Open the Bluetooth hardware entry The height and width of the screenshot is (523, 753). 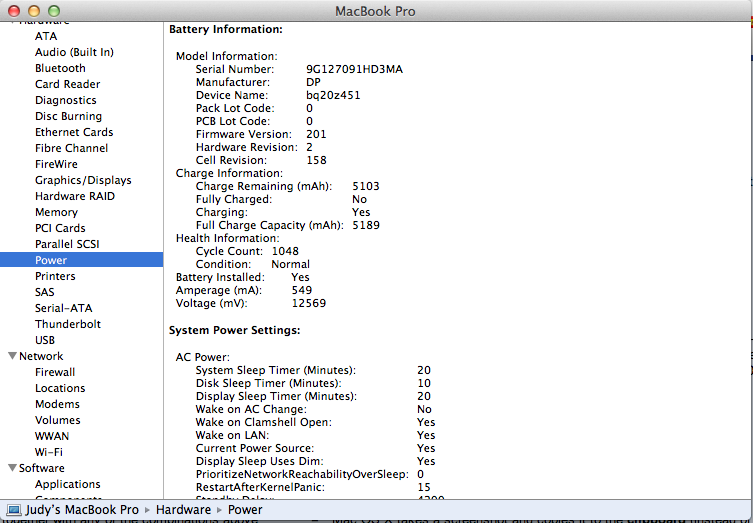(60, 68)
